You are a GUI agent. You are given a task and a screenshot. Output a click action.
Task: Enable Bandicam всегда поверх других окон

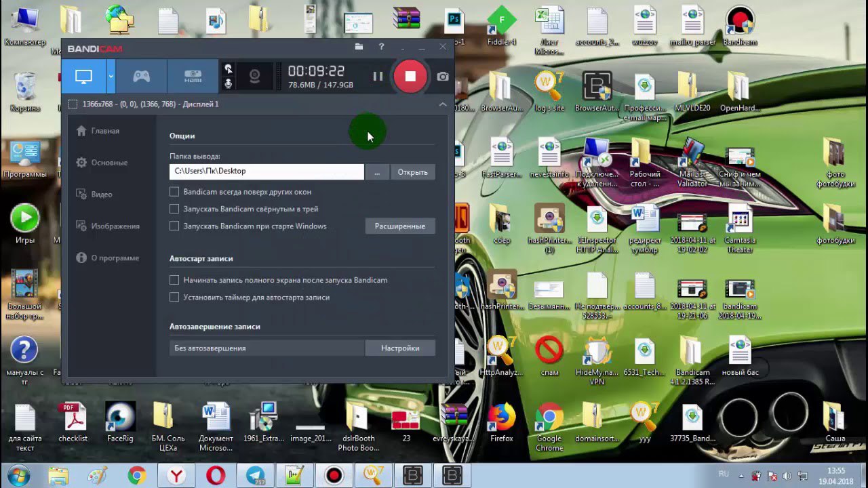pyautogui.click(x=174, y=192)
